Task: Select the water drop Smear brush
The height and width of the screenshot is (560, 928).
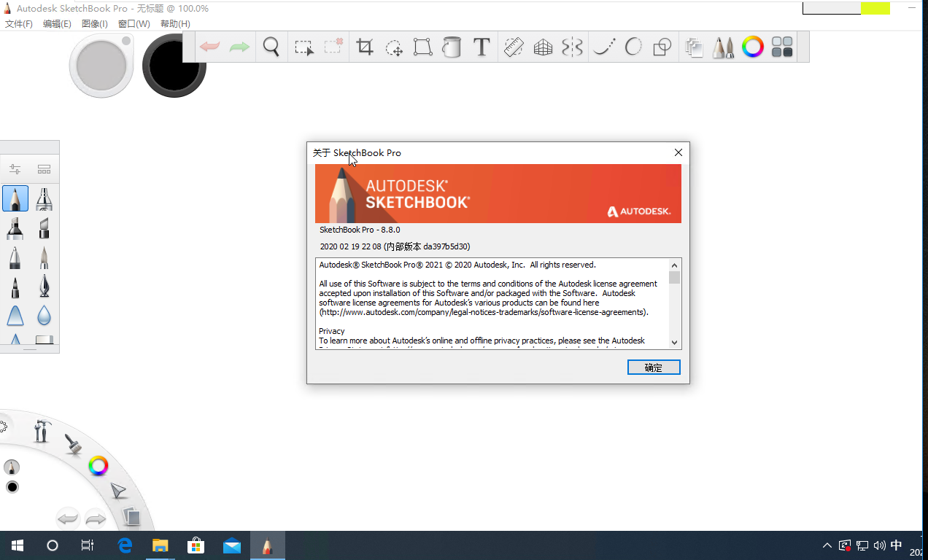Action: pos(44,316)
